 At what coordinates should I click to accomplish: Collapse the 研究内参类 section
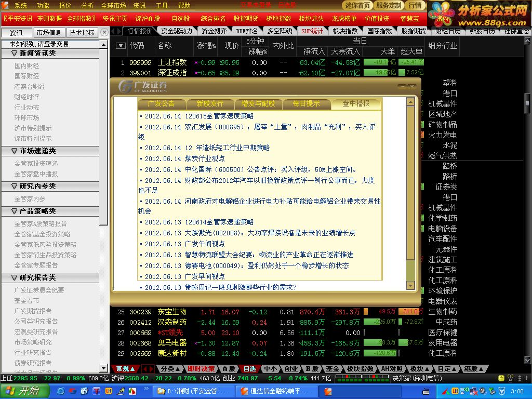tap(14, 187)
